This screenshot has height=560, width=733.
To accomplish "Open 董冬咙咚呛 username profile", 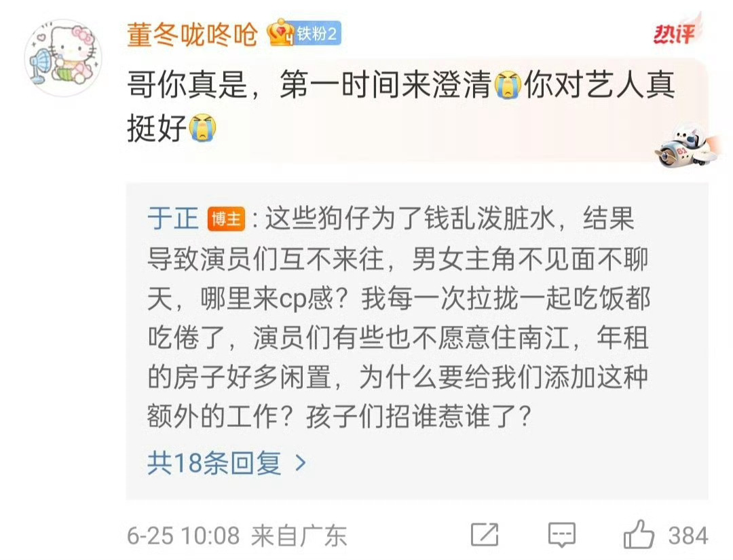I will [x=192, y=34].
